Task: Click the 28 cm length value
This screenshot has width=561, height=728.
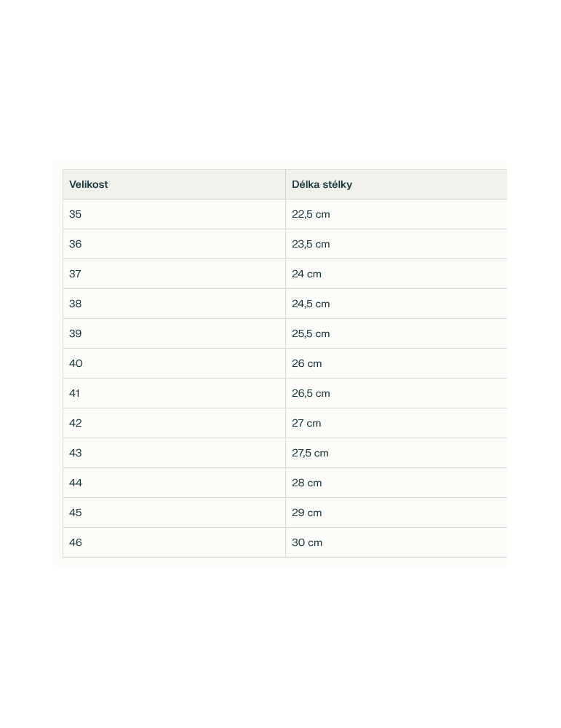Action: tap(306, 483)
